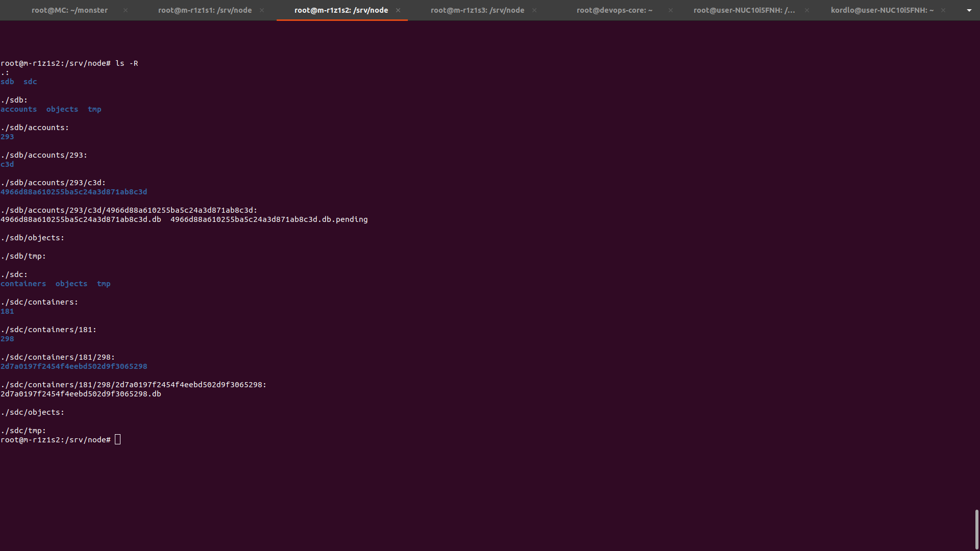Close the active root@m-r1z1s2 tab
Viewport: 980px width, 551px height.
point(398,10)
